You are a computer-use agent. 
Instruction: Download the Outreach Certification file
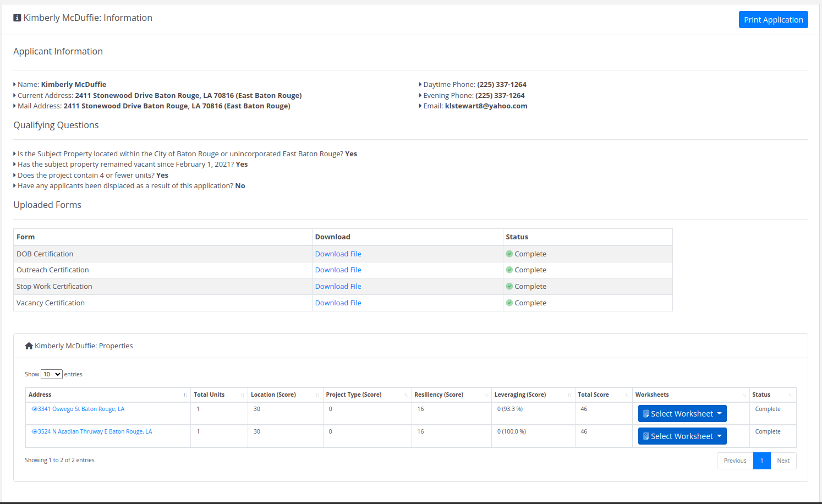(x=338, y=270)
